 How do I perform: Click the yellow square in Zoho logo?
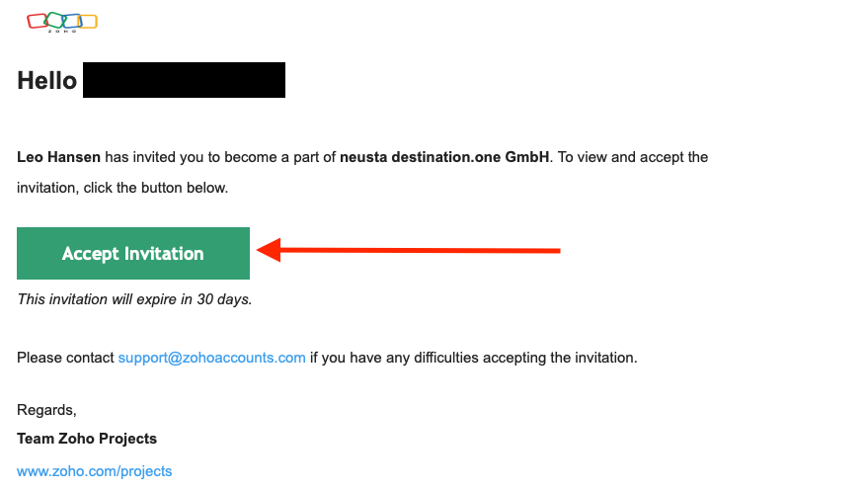(x=88, y=22)
